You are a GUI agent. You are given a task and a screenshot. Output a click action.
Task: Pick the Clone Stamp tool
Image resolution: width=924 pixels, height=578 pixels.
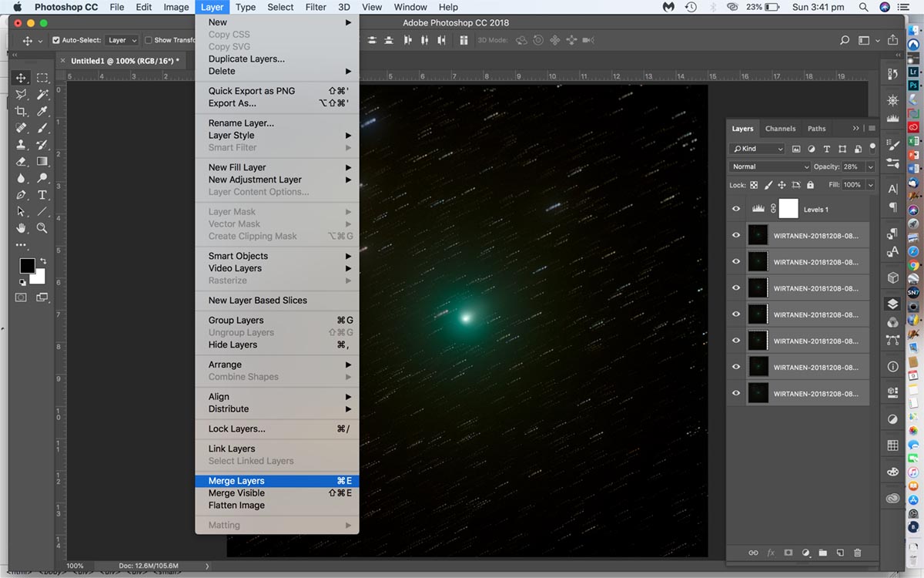click(22, 145)
